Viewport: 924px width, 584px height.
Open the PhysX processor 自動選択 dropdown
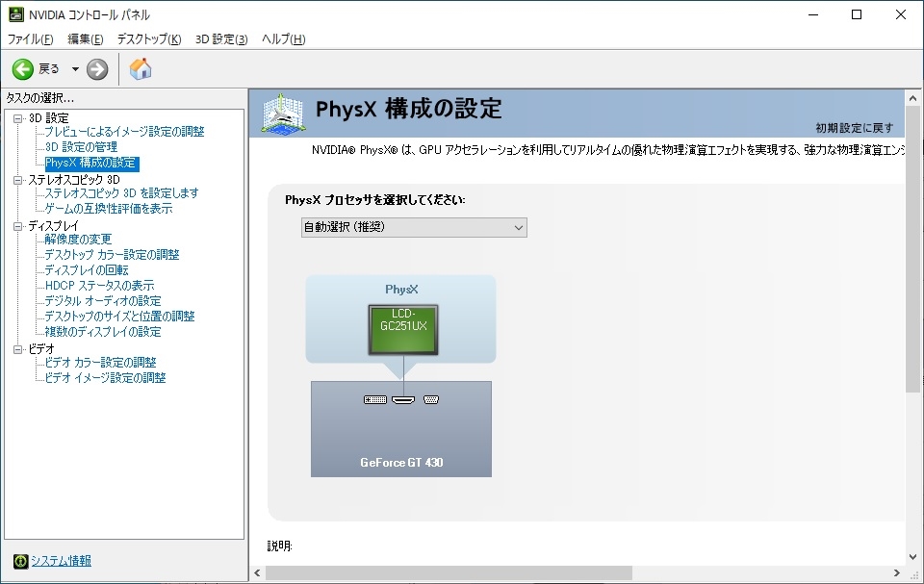point(414,227)
